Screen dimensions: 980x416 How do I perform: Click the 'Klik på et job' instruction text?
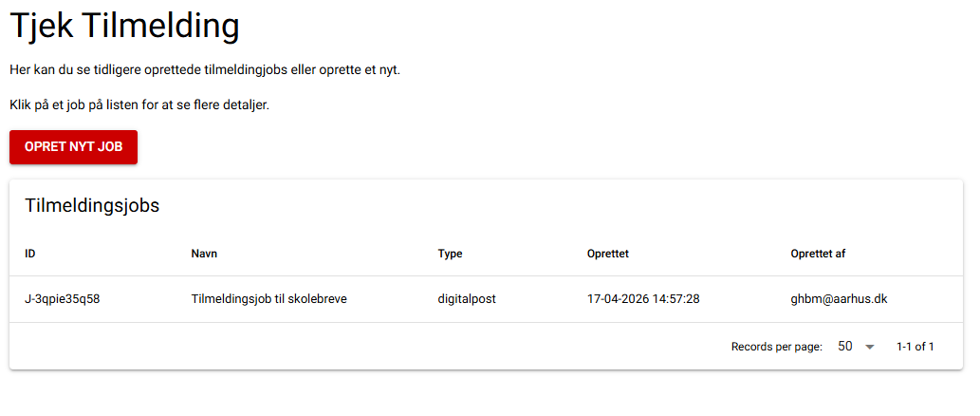point(139,104)
